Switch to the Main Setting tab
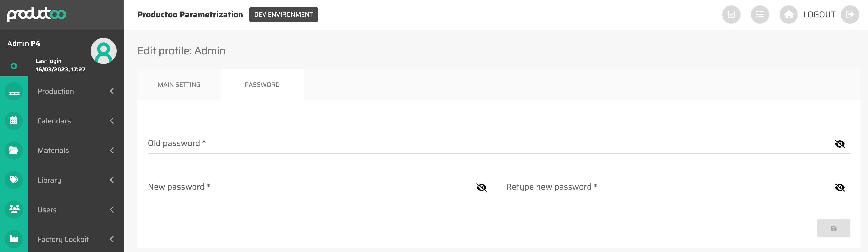 (x=179, y=85)
